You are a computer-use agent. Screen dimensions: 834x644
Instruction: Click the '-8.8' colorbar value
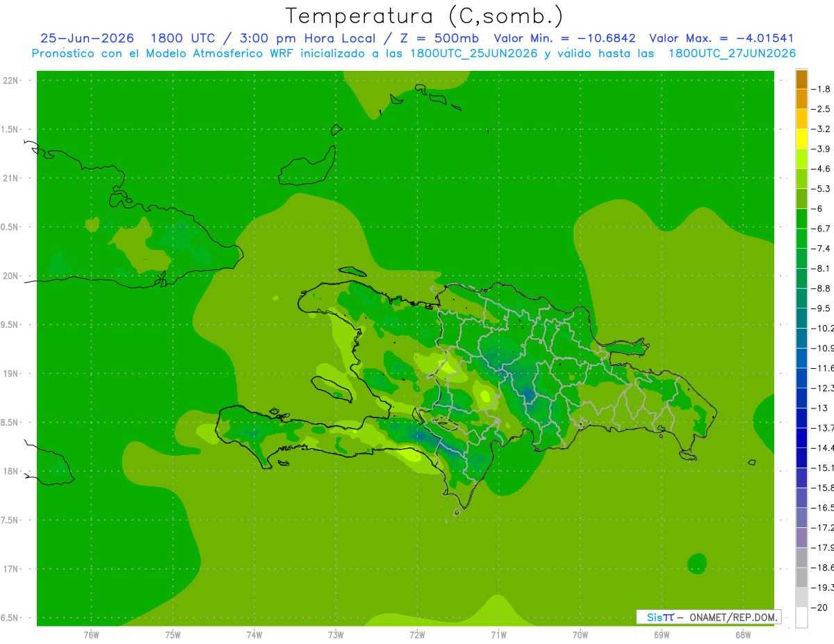point(821,288)
